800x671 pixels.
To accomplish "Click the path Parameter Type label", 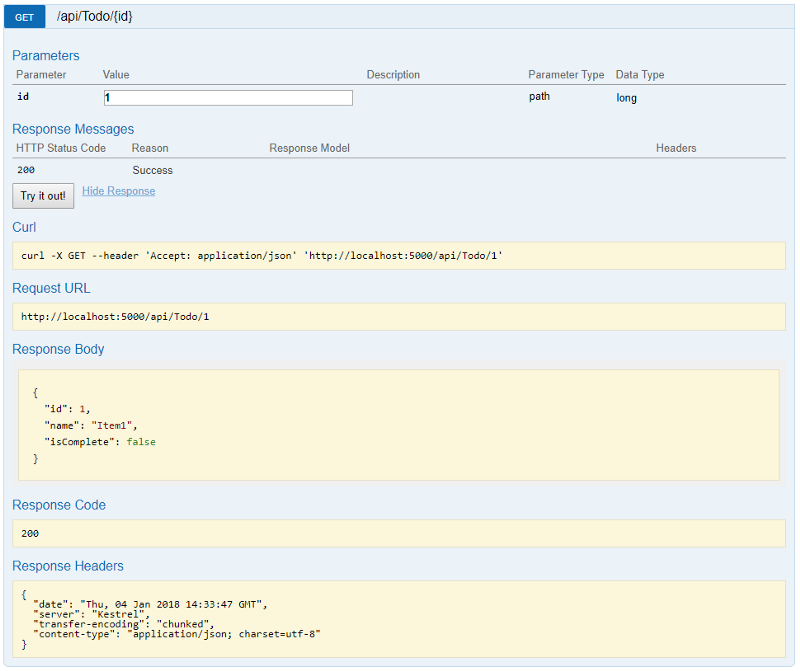I will point(539,96).
